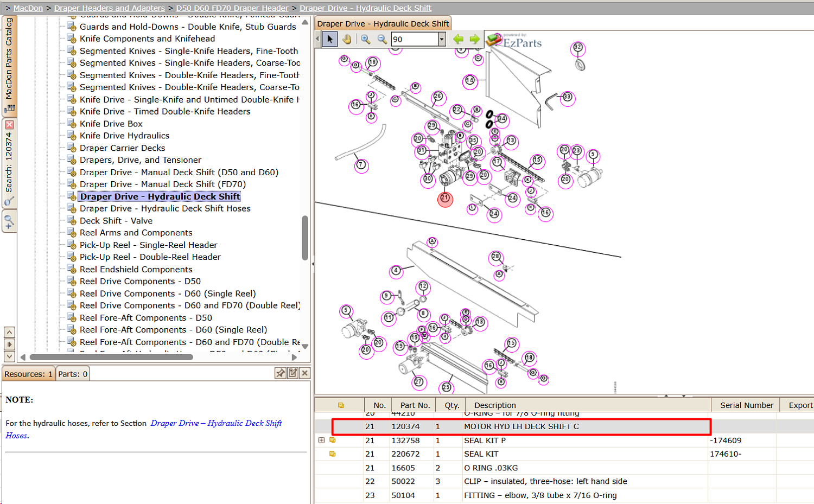
Task: Click the document icon beside Reel Fore-Aft Components - D50
Action: click(x=72, y=317)
